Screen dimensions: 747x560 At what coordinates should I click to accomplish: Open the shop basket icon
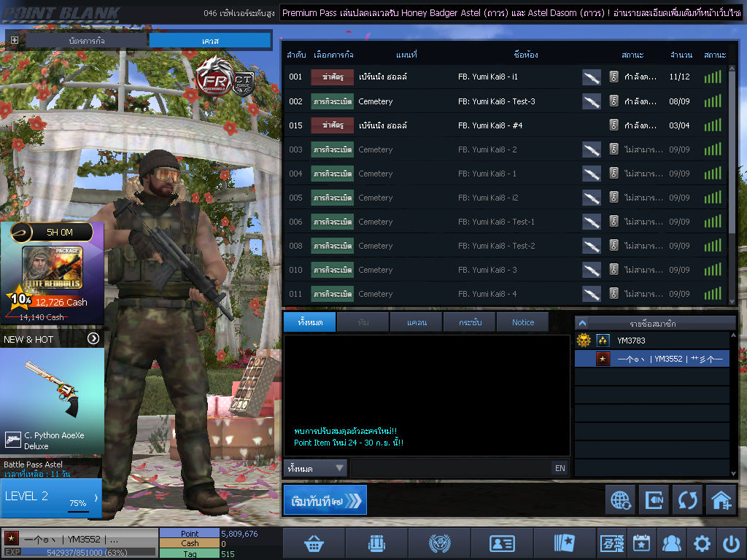tap(314, 543)
